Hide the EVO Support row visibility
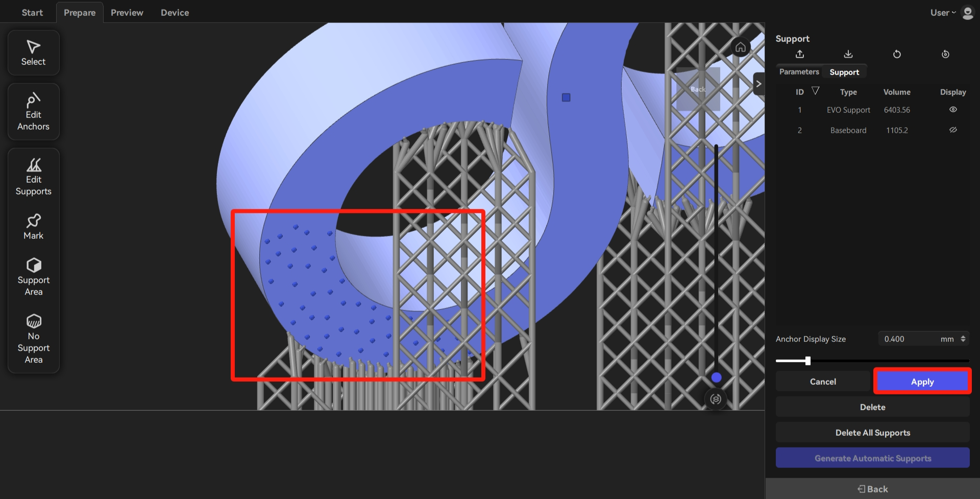Screen dimensions: 980x499 [953, 109]
